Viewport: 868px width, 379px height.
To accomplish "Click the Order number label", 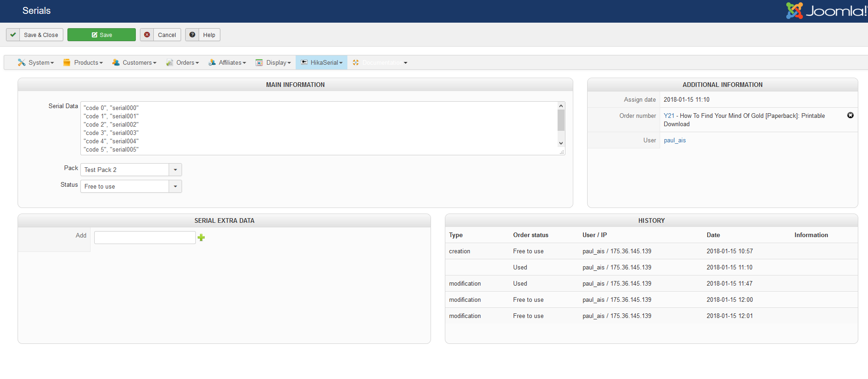I will tap(637, 116).
